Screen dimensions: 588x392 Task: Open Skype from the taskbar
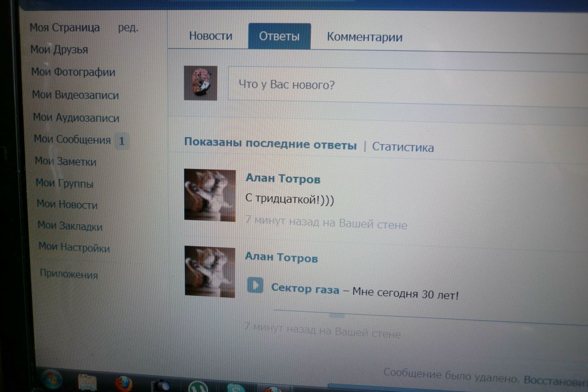tap(236, 388)
